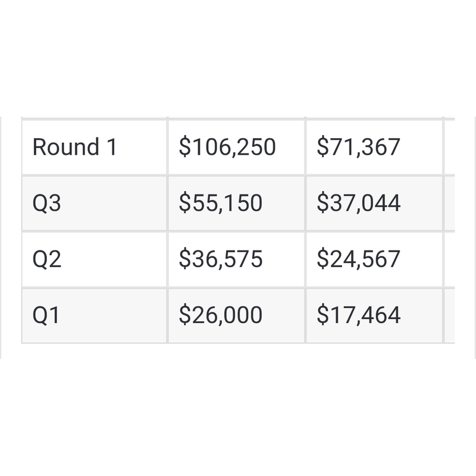Click the $37,044 table cell
The width and height of the screenshot is (476, 476).
(374, 203)
